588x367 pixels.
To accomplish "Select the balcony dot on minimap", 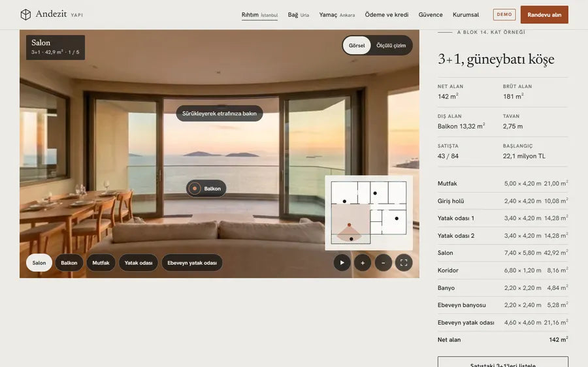I will (x=351, y=239).
